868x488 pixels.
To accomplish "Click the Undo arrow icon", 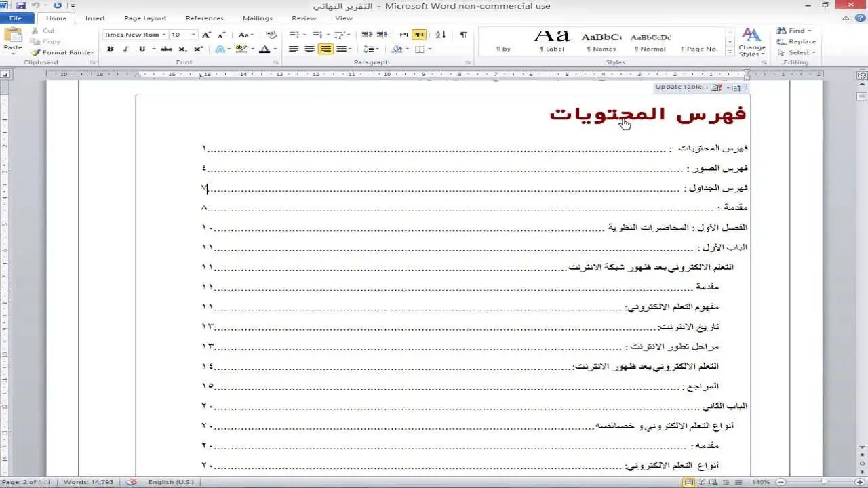I will pos(35,5).
